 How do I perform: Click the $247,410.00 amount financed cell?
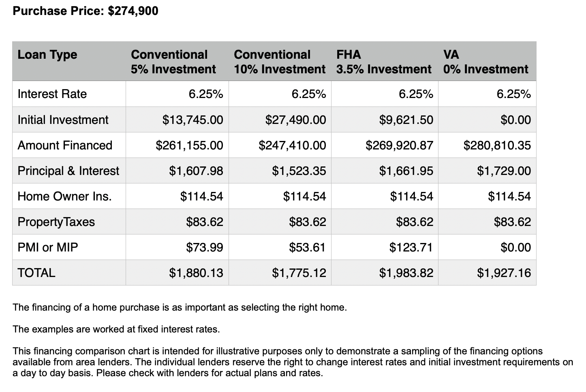point(292,145)
